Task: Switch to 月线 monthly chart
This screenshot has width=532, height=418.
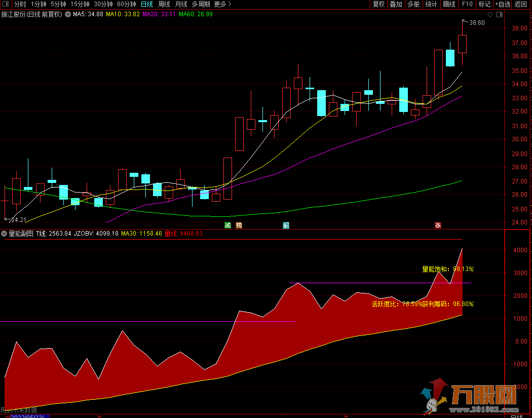Action: point(181,4)
